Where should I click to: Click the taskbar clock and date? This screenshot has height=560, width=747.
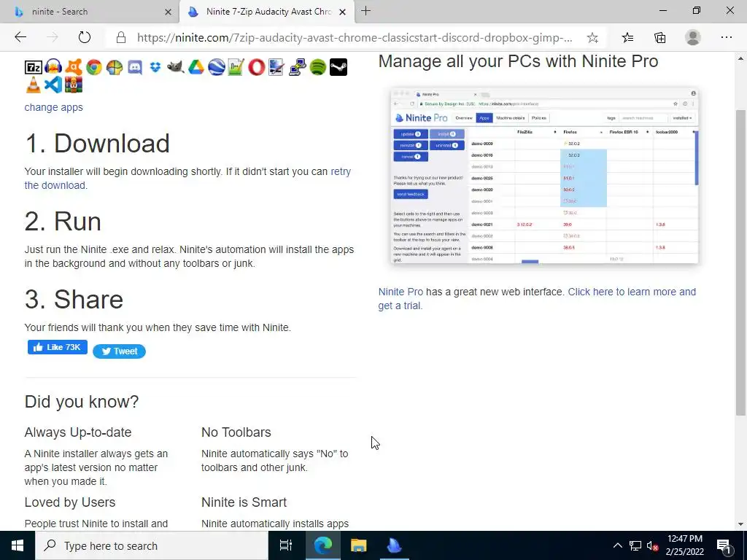click(x=684, y=545)
